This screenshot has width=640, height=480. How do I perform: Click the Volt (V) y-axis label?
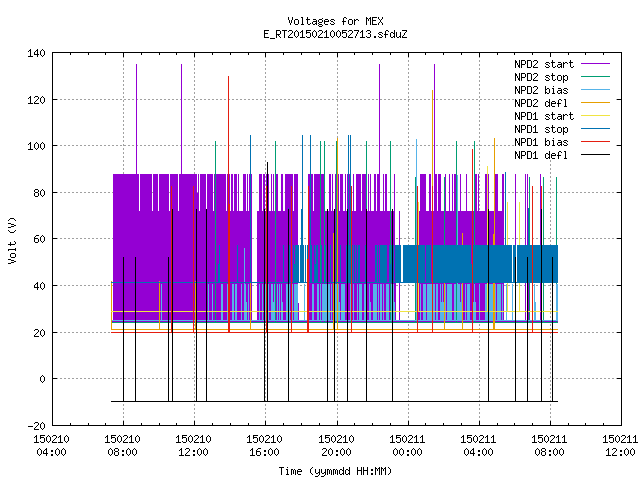point(12,240)
